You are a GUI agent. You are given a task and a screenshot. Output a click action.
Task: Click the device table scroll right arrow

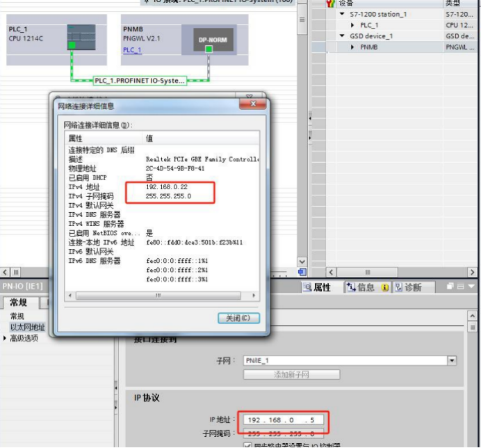(x=472, y=272)
